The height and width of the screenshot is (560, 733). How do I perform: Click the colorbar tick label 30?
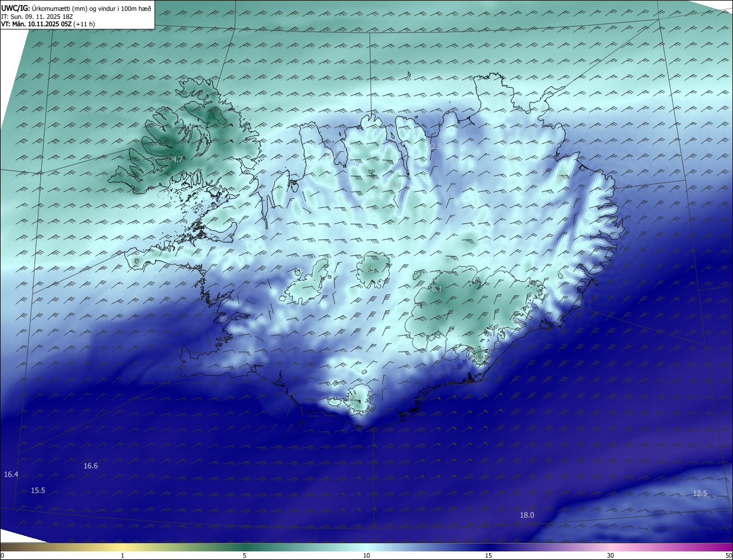coord(610,556)
